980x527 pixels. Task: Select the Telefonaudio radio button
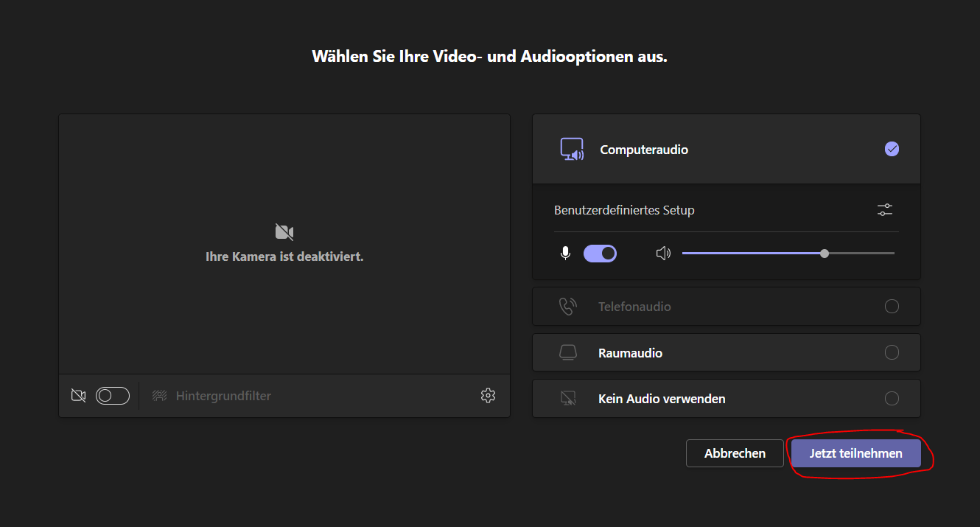click(x=892, y=307)
